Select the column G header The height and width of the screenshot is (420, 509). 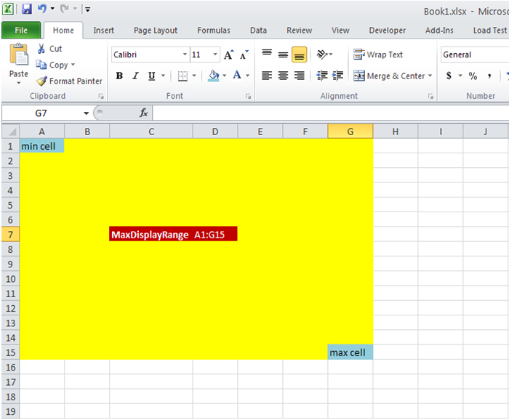point(350,132)
